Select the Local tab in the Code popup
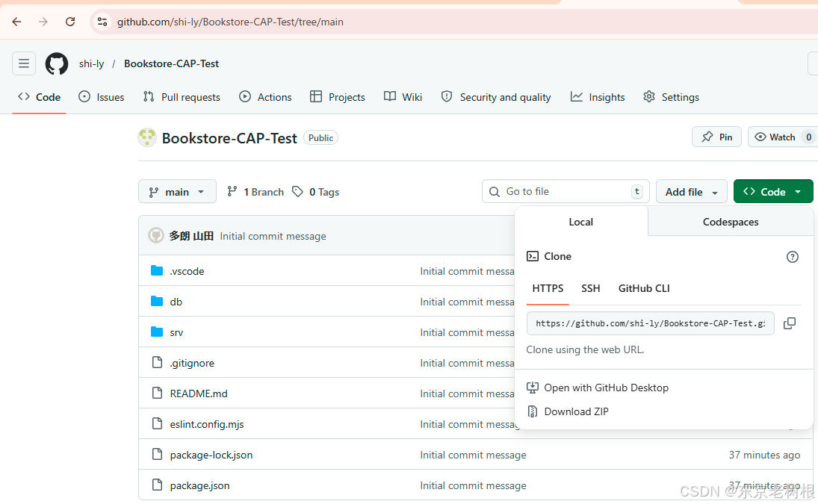This screenshot has height=504, width=818. [580, 222]
